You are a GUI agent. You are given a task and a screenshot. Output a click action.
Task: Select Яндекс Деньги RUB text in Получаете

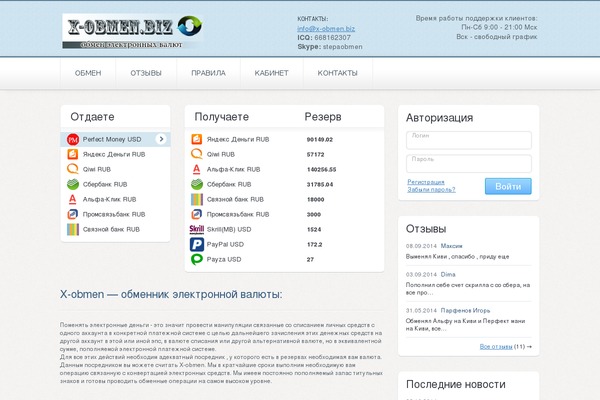pos(238,139)
